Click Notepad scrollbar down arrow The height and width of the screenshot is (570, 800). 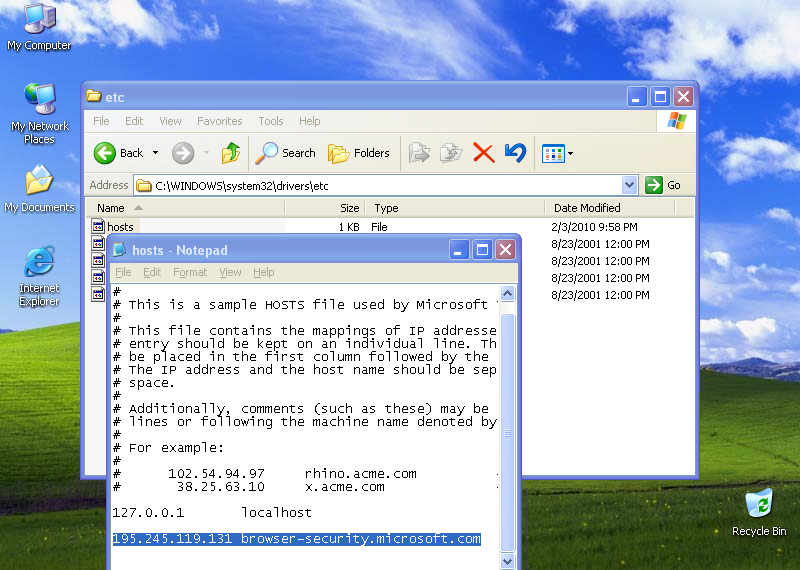pos(507,561)
